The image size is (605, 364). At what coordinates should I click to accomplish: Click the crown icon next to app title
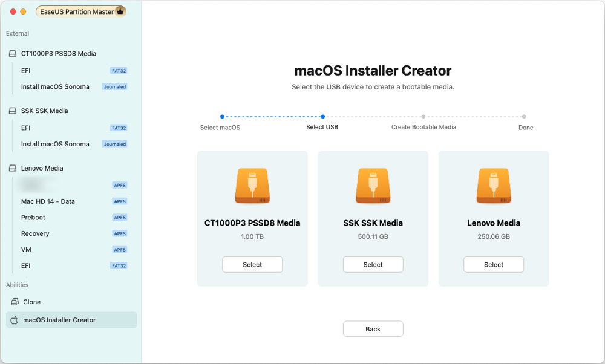click(x=120, y=11)
